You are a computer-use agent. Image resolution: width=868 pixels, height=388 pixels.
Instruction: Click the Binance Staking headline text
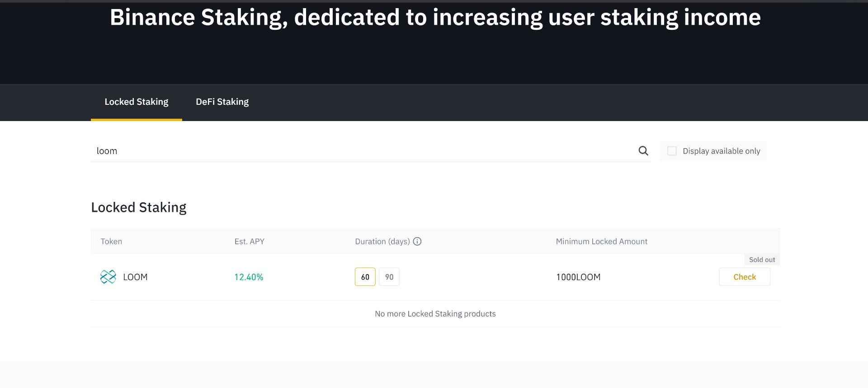tap(435, 18)
